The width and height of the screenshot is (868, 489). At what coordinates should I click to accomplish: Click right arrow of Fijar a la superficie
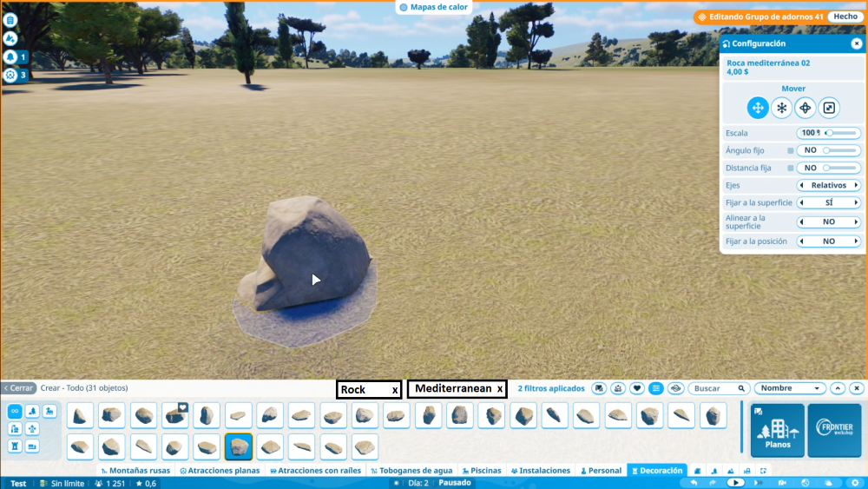[x=856, y=202]
